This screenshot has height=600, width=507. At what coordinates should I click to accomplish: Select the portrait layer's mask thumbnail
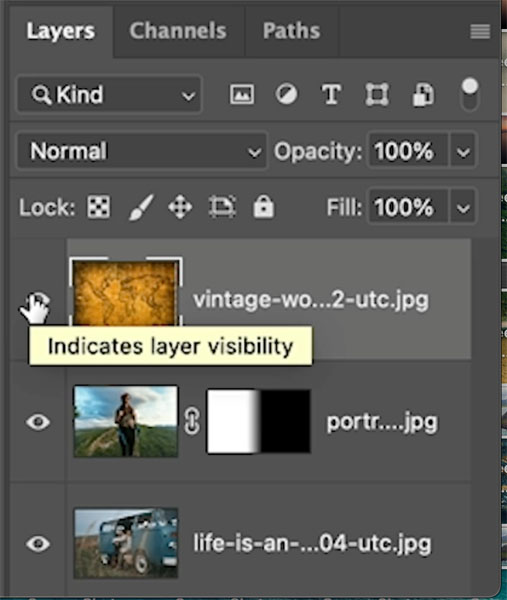[x=259, y=421]
